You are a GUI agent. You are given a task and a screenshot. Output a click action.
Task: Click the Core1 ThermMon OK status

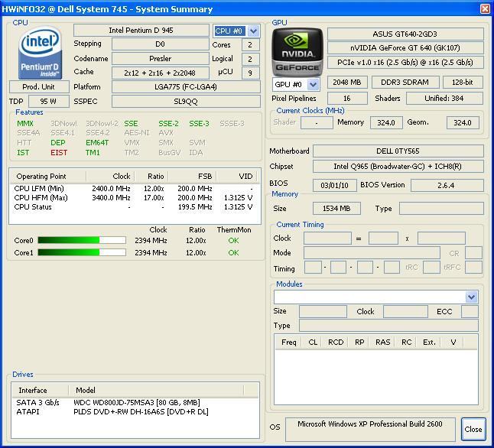233,253
